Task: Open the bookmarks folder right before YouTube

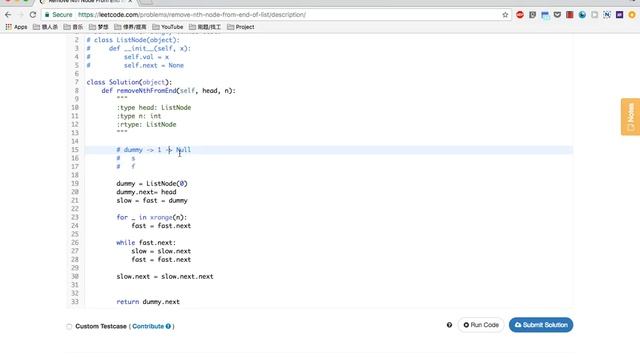Action: tap(130, 27)
